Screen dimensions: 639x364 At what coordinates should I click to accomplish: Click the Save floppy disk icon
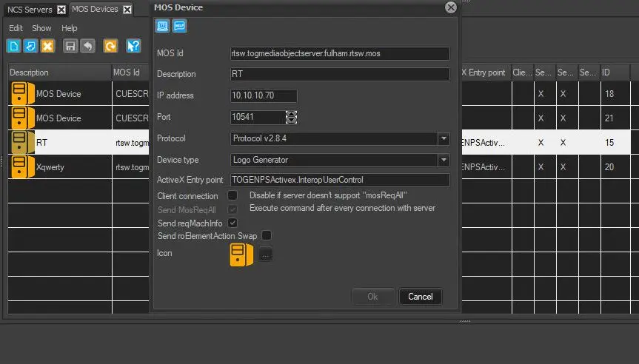[70, 46]
